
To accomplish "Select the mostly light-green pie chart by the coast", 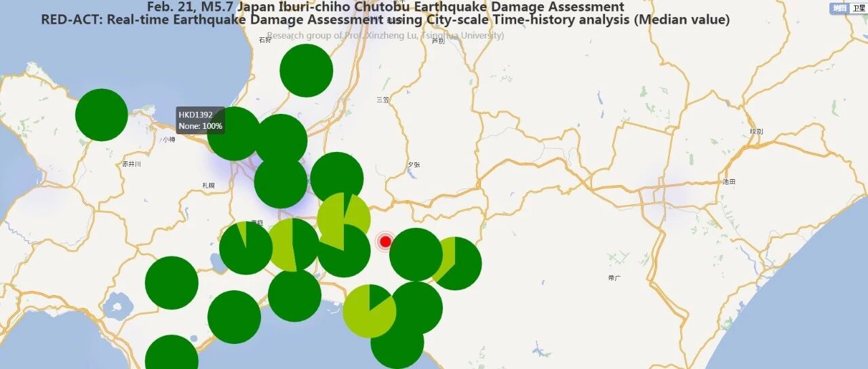I will point(369,311).
